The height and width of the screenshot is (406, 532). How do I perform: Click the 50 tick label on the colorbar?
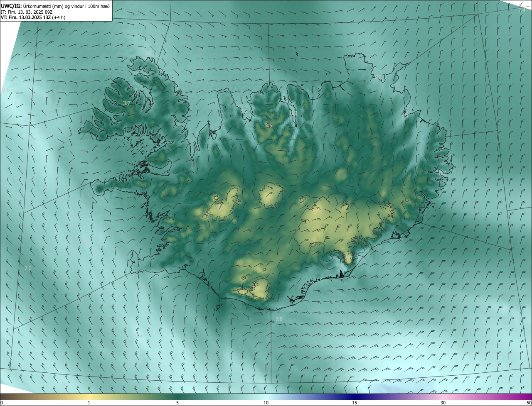tap(529, 403)
